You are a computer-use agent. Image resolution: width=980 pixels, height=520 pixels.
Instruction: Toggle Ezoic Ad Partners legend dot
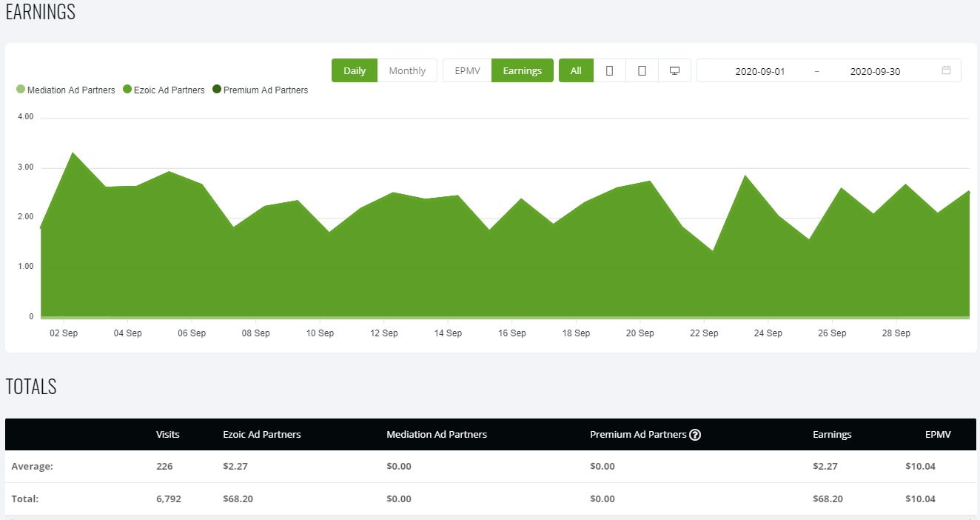[x=127, y=90]
